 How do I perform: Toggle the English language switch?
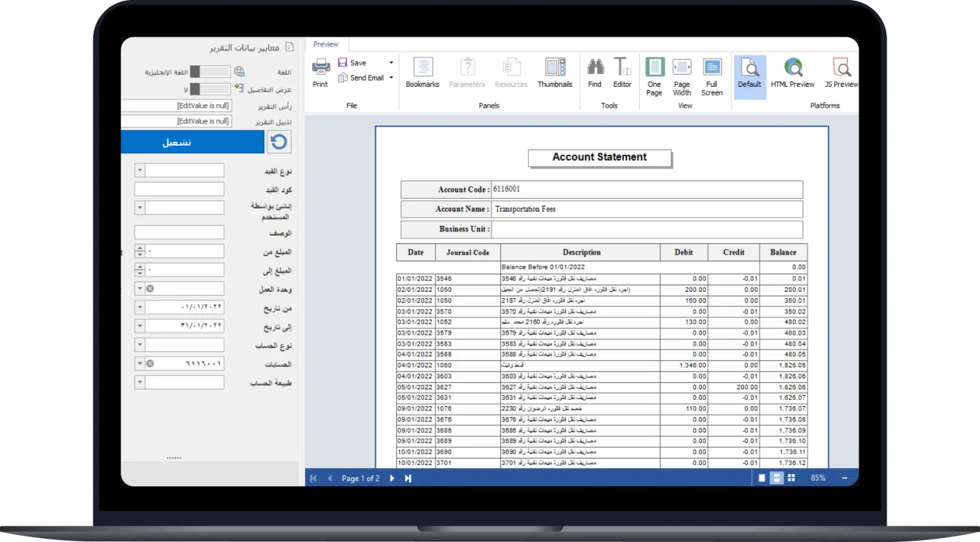[x=211, y=72]
